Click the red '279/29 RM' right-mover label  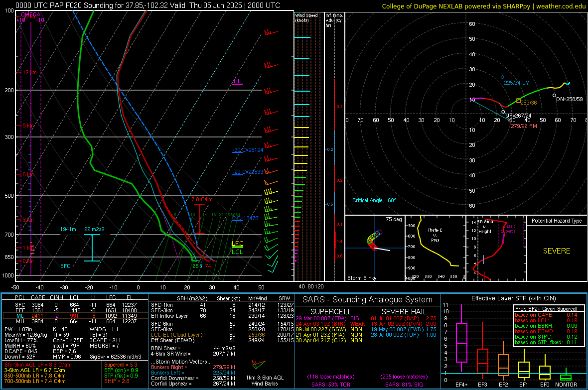click(x=524, y=126)
